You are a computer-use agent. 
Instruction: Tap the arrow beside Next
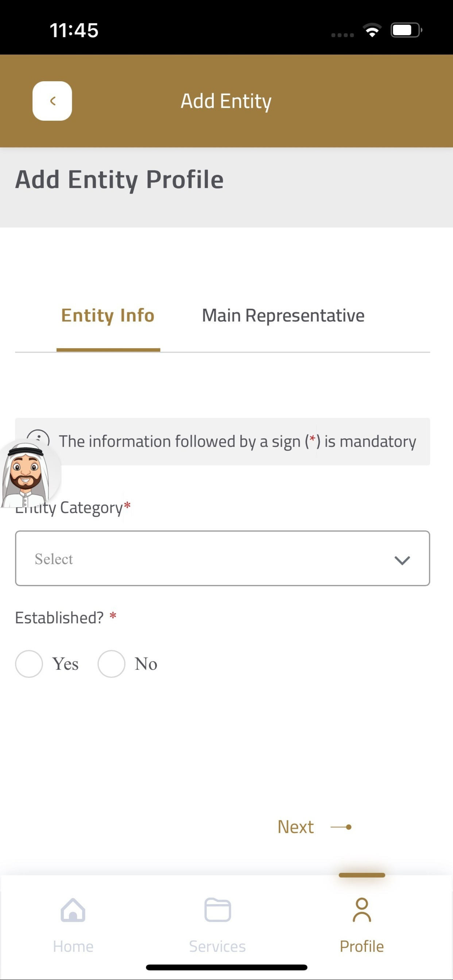(341, 827)
